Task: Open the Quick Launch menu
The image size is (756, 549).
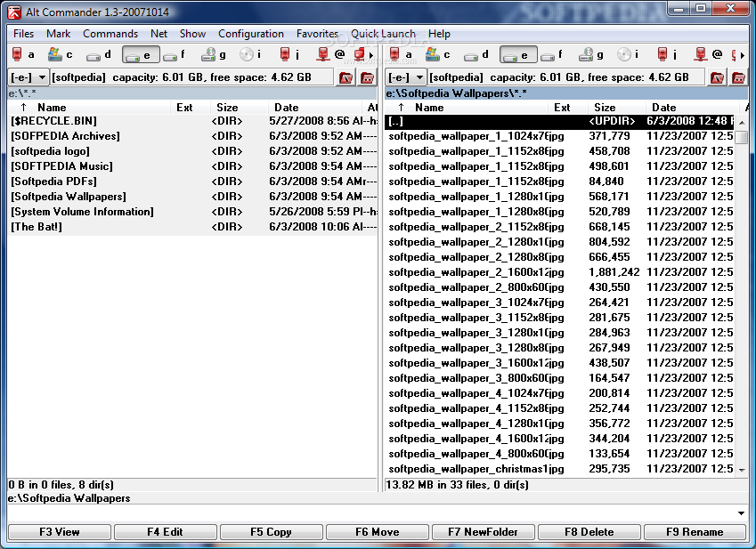Action: click(x=383, y=34)
